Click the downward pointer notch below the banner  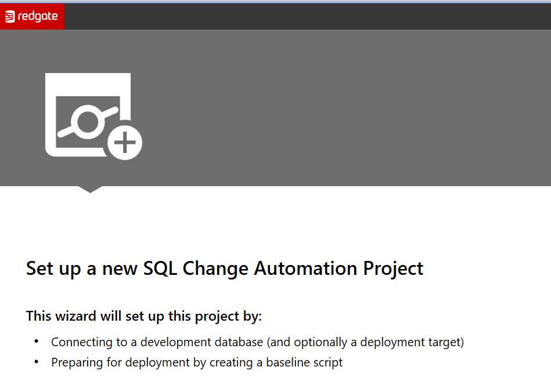click(x=90, y=189)
